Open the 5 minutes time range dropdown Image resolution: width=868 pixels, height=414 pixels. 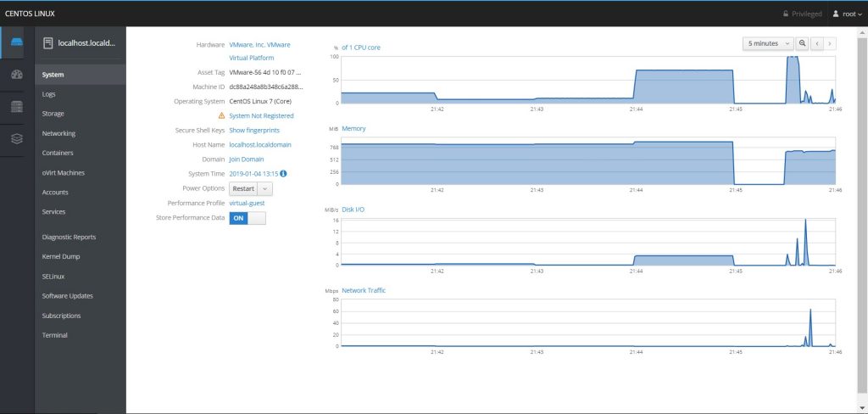[767, 42]
